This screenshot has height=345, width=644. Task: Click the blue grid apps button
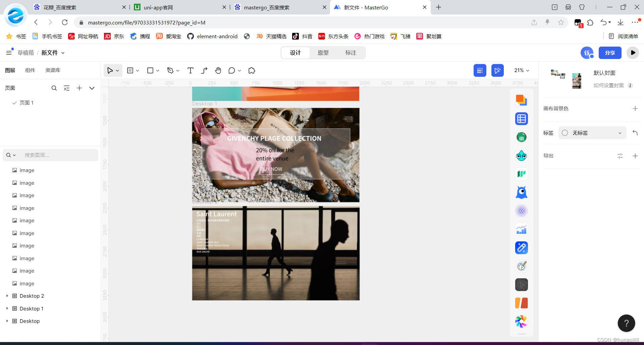click(x=480, y=70)
